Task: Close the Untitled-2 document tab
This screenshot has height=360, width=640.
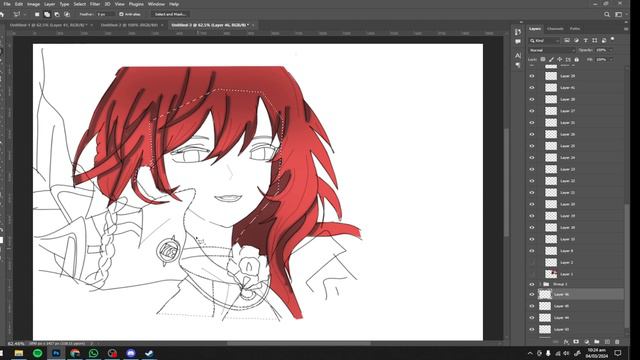Action: click(x=162, y=25)
